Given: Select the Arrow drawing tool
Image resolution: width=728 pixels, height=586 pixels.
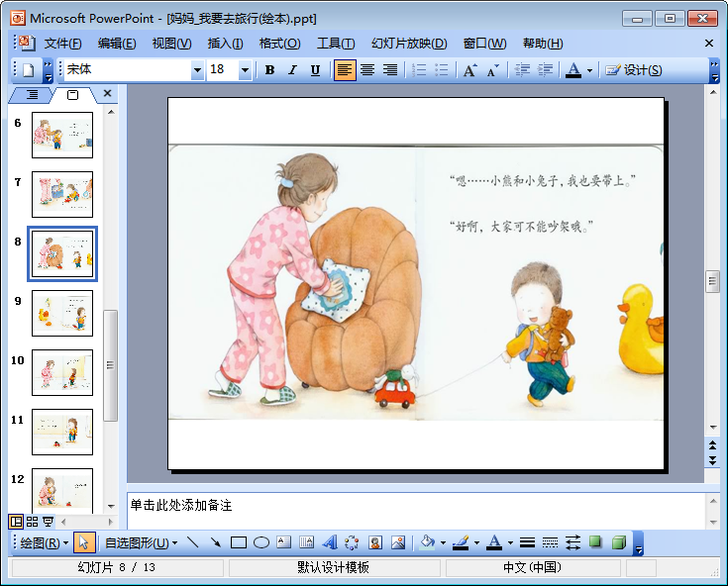Looking at the screenshot, I should pos(216,542).
